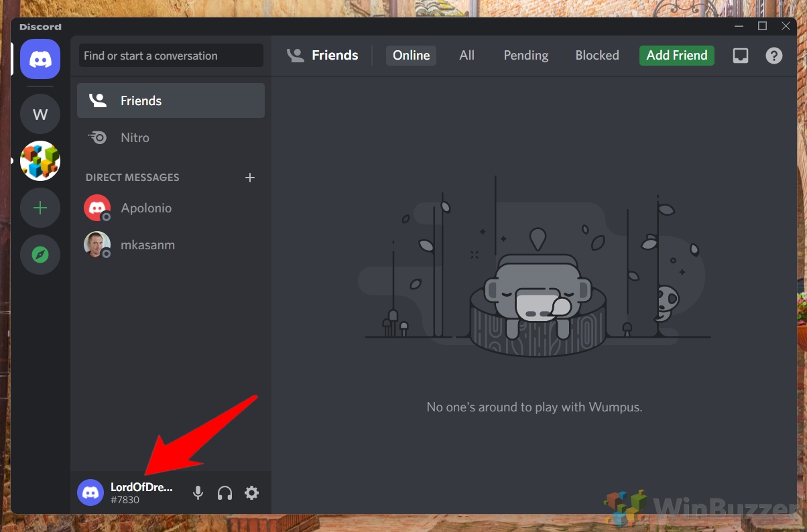Open the Help question mark icon
Image resolution: width=807 pixels, height=532 pixels.
774,56
